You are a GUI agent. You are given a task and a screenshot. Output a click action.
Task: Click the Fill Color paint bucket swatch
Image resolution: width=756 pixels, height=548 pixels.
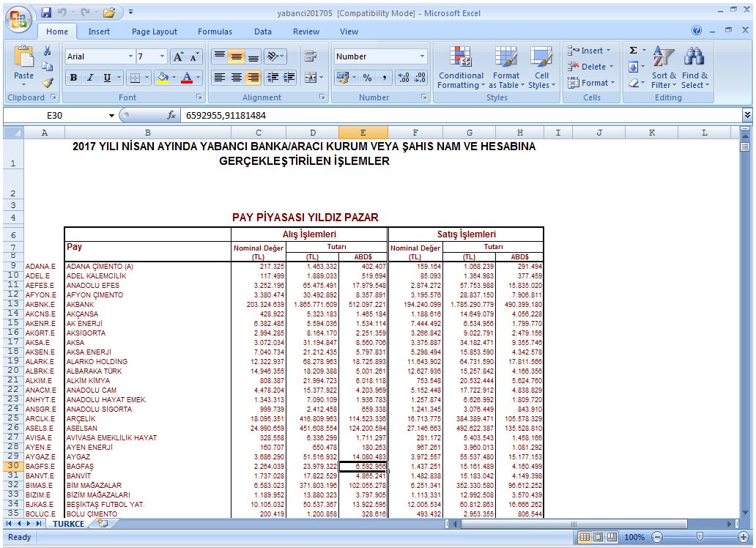[163, 78]
